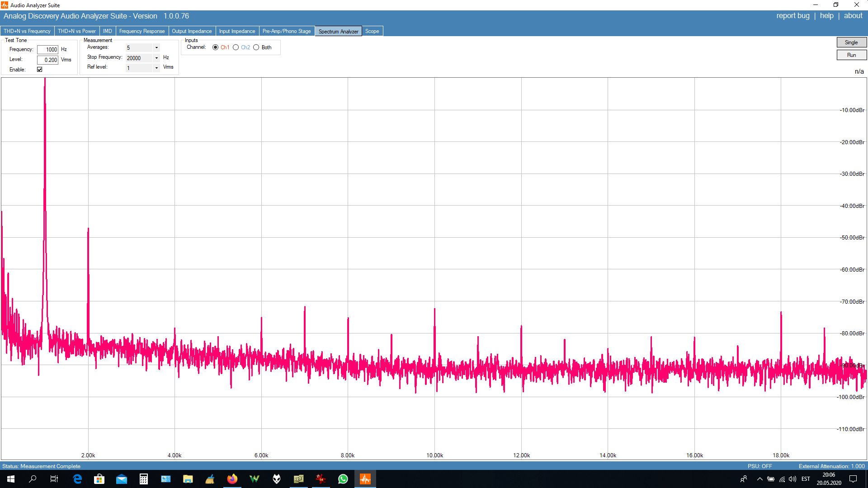Viewport: 868px width, 488px height.
Task: Click the 10.00k frequency axis label
Action: [x=434, y=455]
